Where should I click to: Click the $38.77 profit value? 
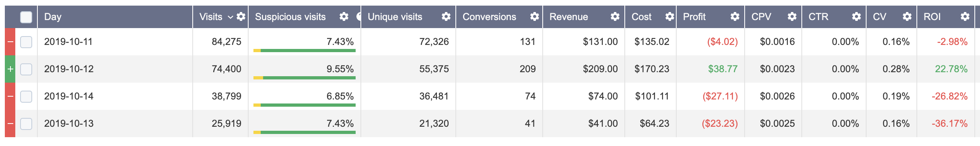click(723, 69)
